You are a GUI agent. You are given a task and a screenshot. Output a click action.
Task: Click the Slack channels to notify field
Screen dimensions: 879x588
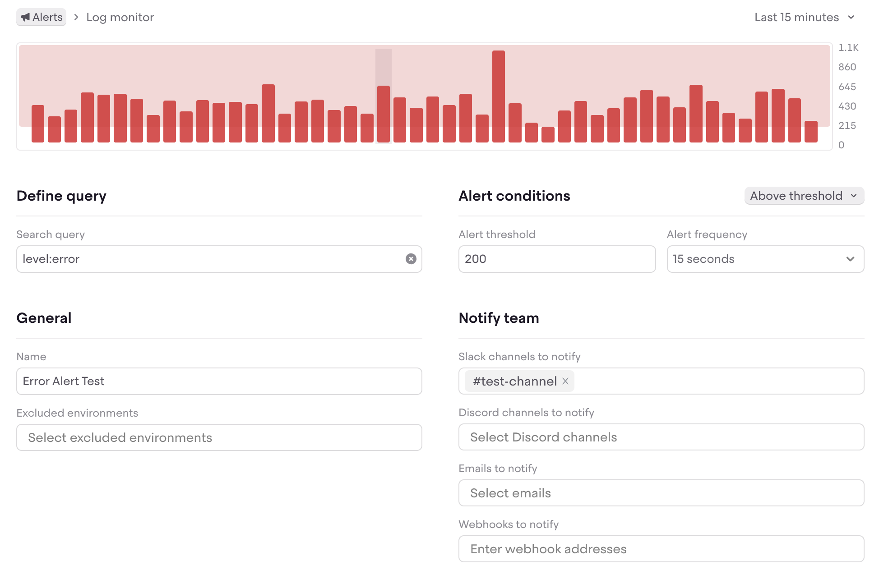717,381
